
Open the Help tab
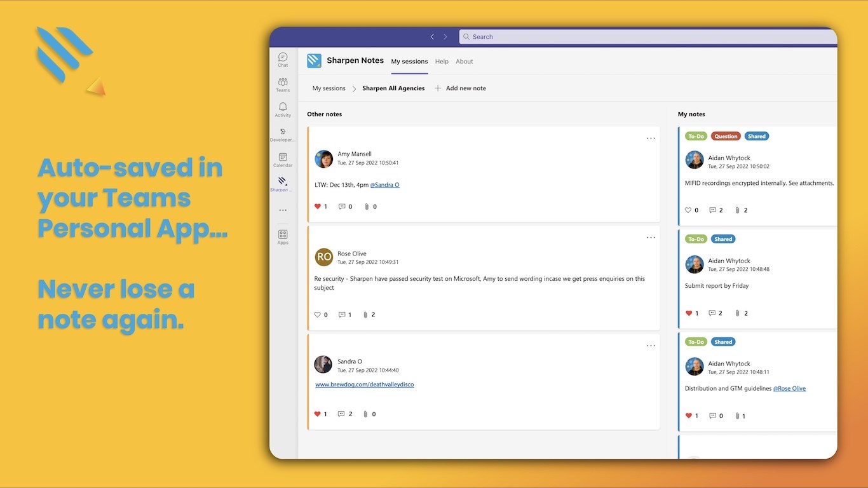[x=442, y=62]
